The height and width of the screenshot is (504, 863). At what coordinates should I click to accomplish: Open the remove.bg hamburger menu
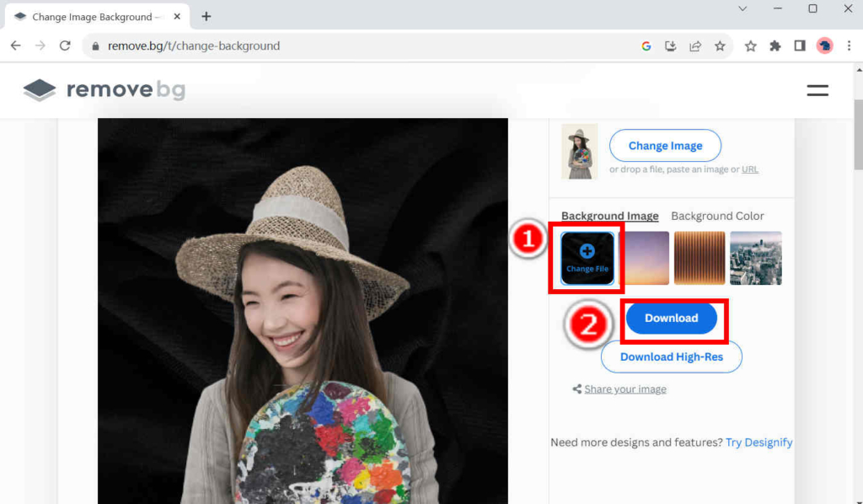click(x=817, y=90)
